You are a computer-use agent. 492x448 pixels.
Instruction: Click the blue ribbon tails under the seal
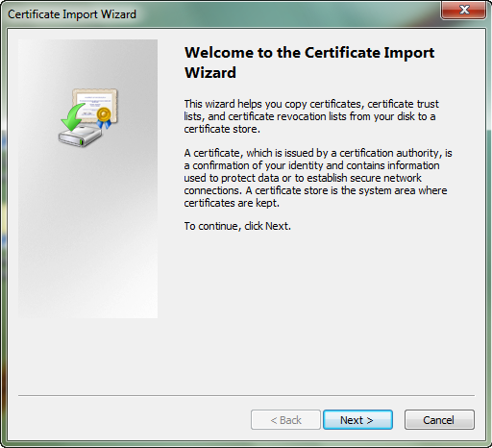tap(105, 124)
